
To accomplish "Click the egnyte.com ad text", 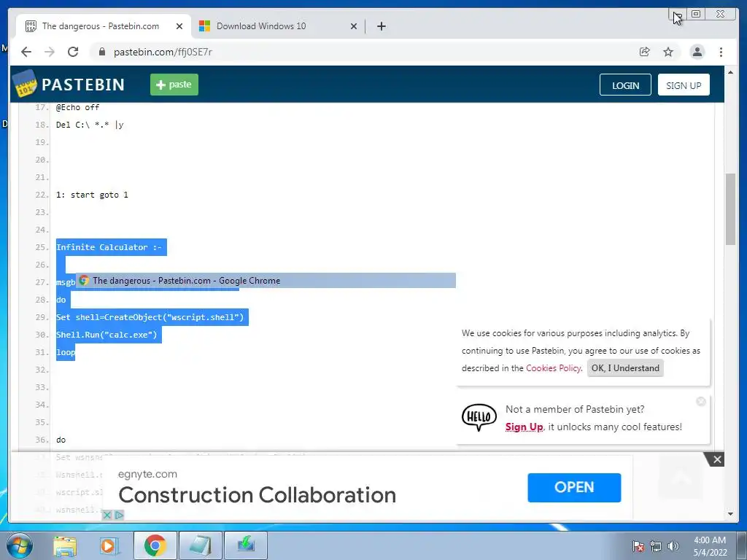I will click(147, 474).
